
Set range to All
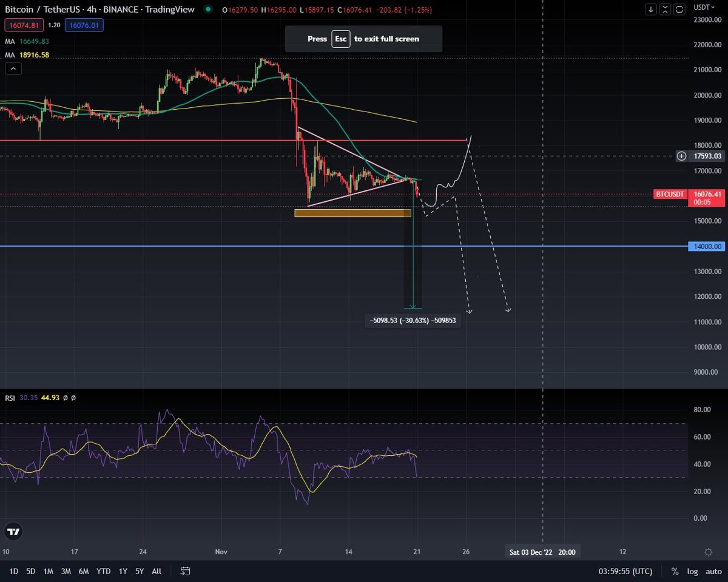[157, 571]
